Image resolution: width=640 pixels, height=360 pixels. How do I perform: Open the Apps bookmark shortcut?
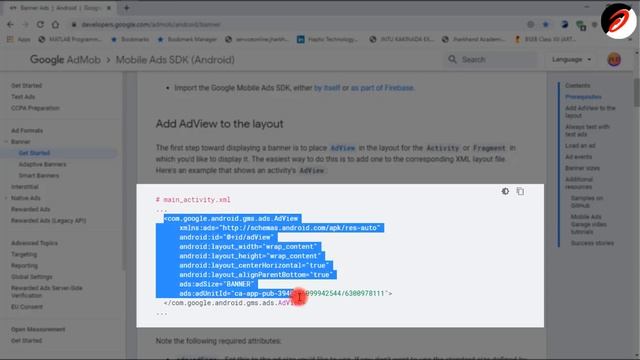pyautogui.click(x=19, y=39)
